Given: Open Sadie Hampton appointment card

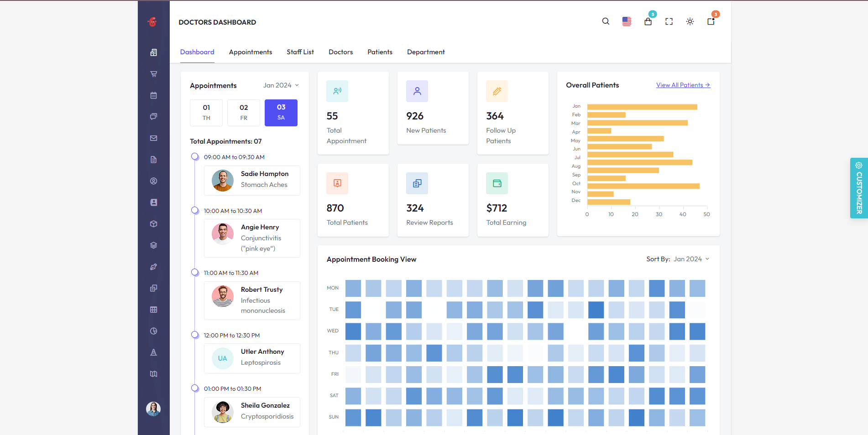Looking at the screenshot, I should coord(252,181).
